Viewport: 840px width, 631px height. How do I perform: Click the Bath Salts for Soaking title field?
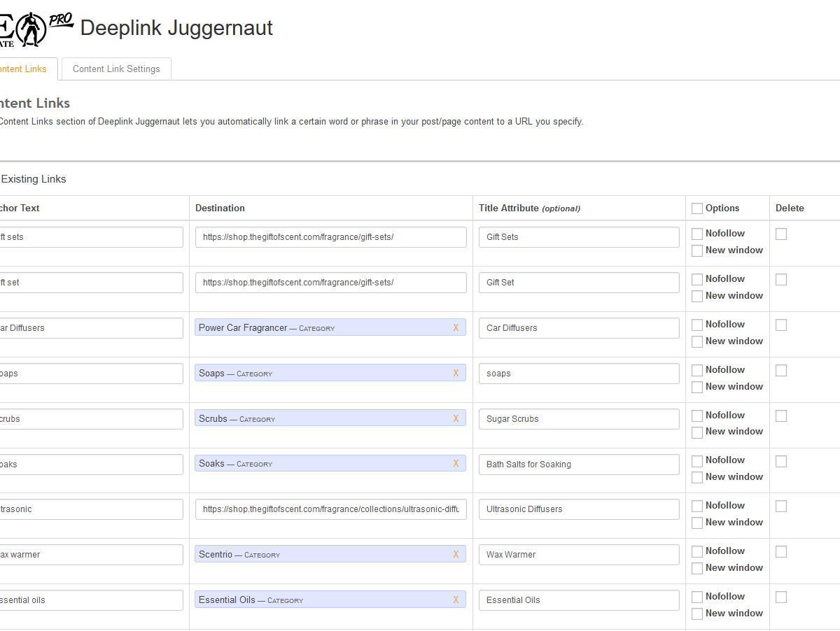point(578,465)
